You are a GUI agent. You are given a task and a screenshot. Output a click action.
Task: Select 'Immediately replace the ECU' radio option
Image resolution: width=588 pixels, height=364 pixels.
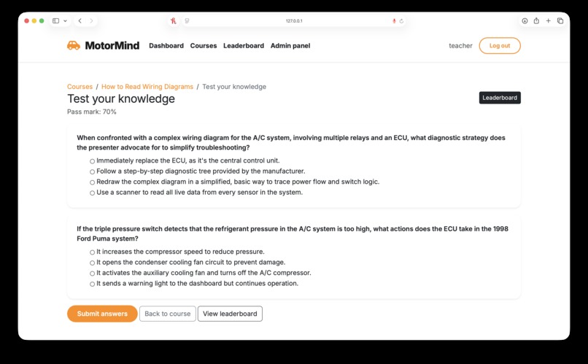coord(92,161)
